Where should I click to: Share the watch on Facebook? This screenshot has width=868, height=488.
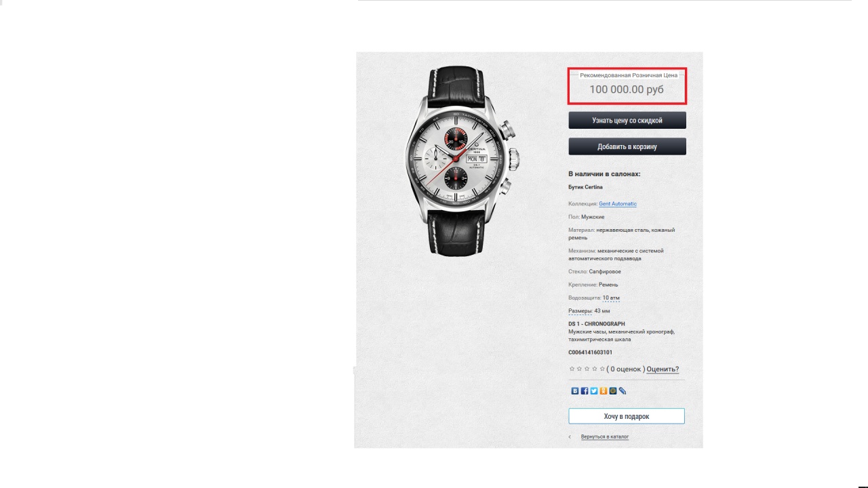point(585,391)
